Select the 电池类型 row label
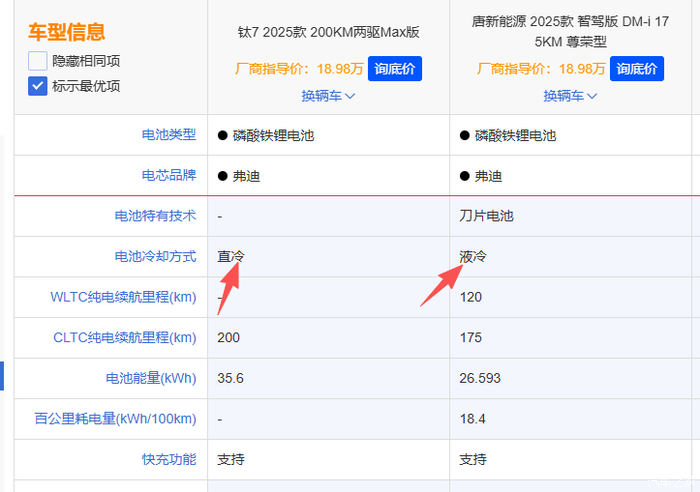Image resolution: width=700 pixels, height=492 pixels. 169,135
